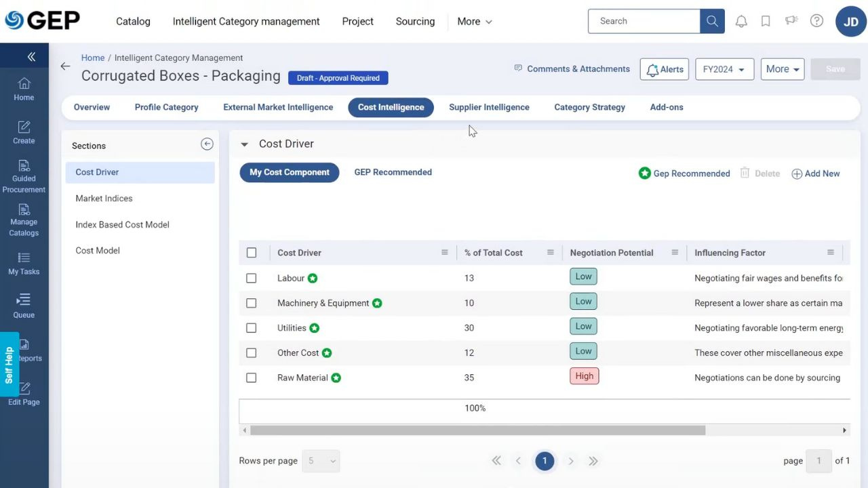
Task: Click the Alerts button
Action: tap(665, 69)
